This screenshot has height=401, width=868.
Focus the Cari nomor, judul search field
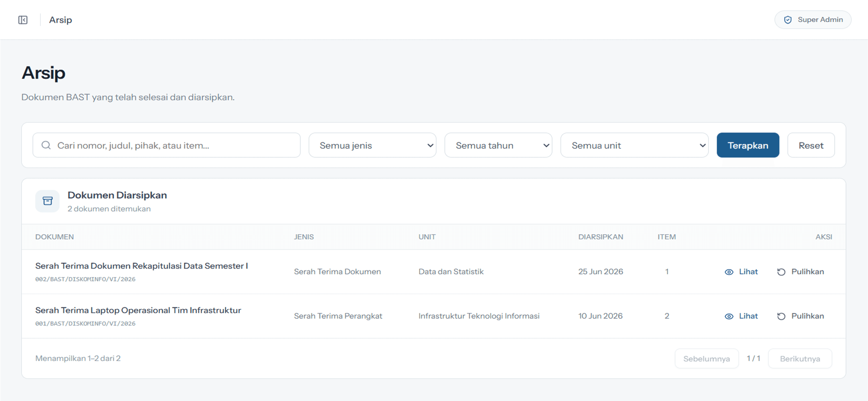(x=166, y=145)
